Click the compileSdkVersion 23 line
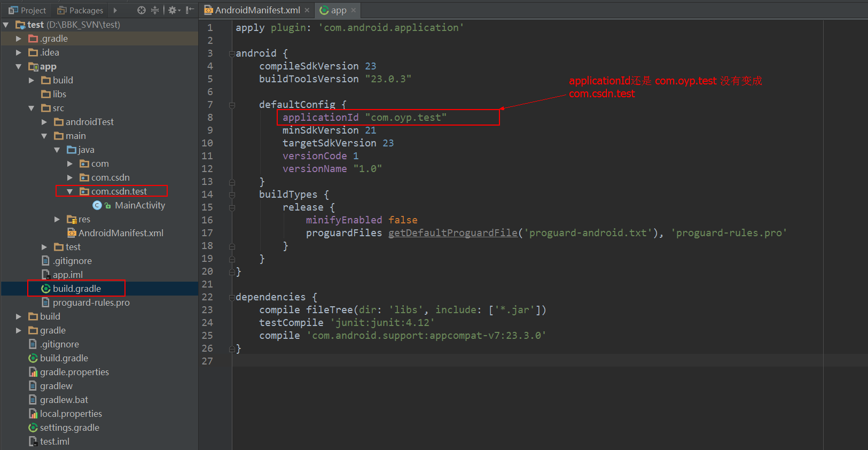The image size is (868, 450). (317, 66)
